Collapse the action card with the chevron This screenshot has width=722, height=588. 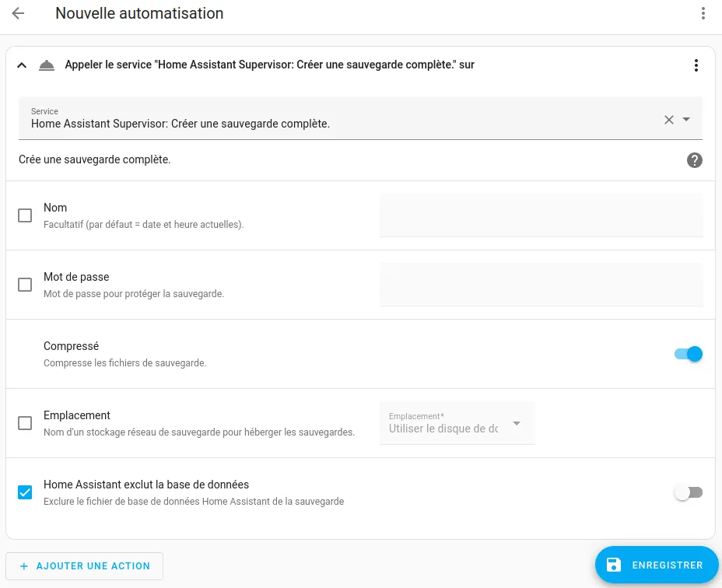(x=22, y=65)
